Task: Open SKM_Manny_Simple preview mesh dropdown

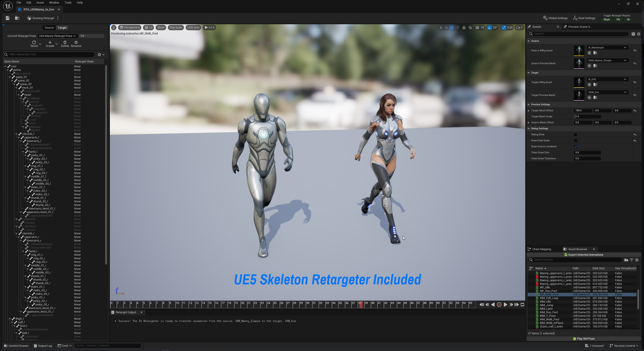Action: [x=607, y=60]
